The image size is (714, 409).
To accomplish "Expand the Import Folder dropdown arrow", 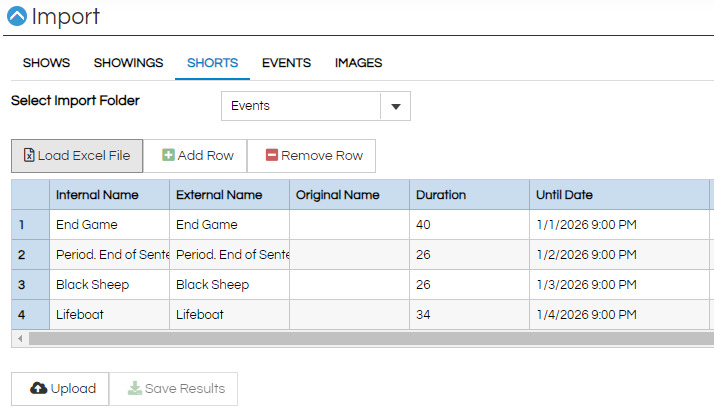I will click(x=396, y=106).
